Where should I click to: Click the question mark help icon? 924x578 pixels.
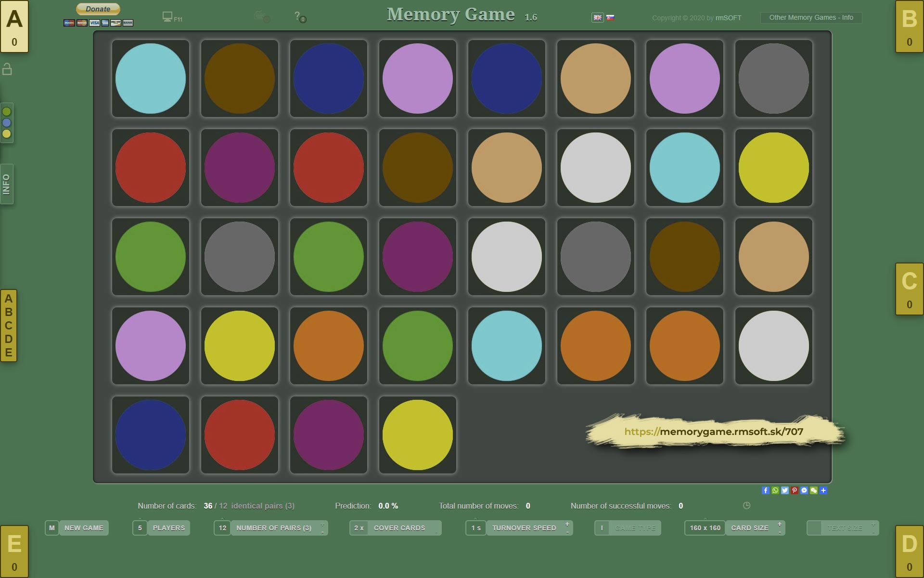pos(298,16)
